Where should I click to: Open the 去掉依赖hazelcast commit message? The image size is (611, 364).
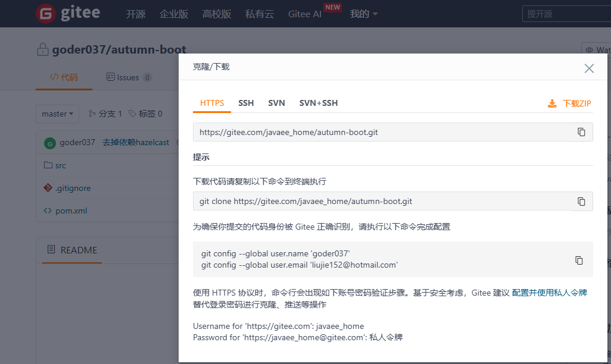(136, 143)
